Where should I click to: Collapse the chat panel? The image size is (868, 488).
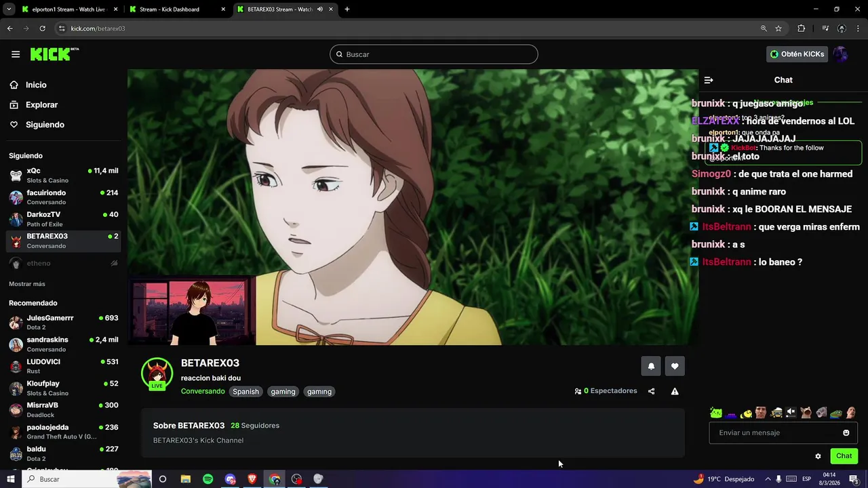pos(709,80)
